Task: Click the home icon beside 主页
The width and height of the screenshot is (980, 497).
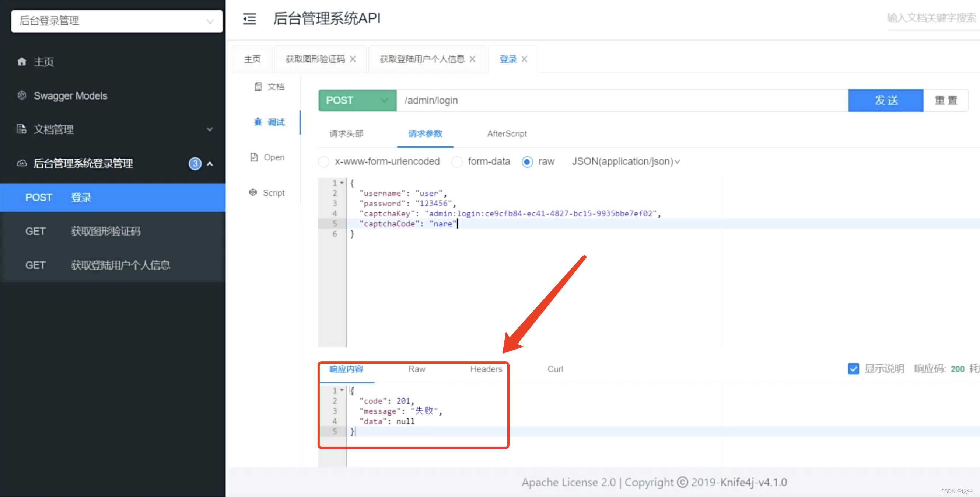Action: (22, 61)
